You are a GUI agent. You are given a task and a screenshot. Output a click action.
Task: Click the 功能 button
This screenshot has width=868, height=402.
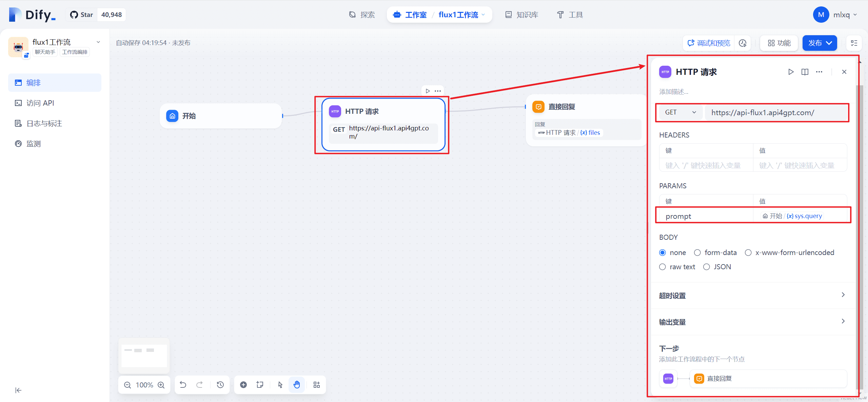coord(779,43)
